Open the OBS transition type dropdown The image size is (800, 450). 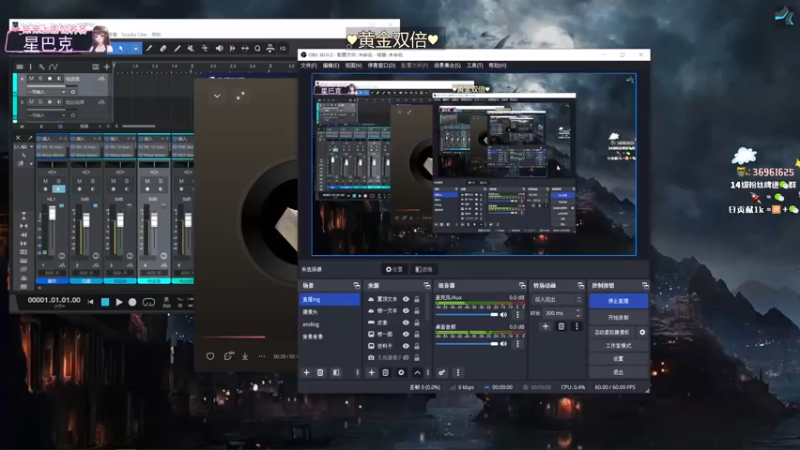click(x=557, y=299)
